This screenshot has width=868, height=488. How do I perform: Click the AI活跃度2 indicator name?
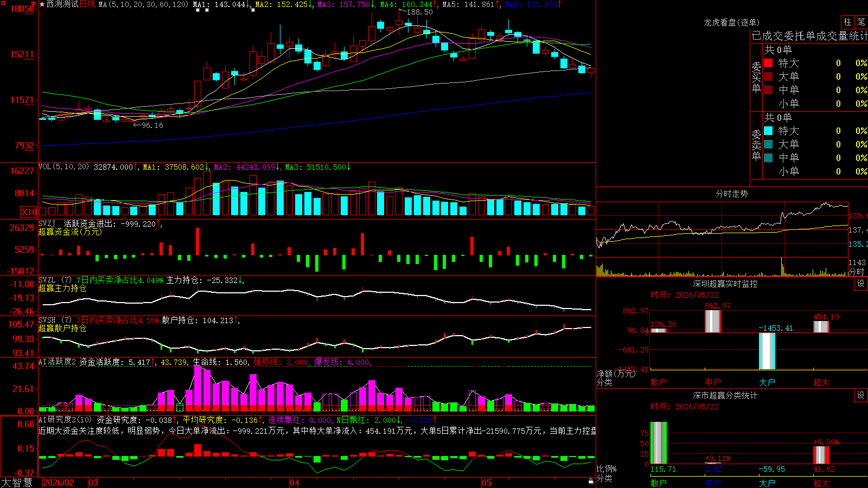click(58, 362)
